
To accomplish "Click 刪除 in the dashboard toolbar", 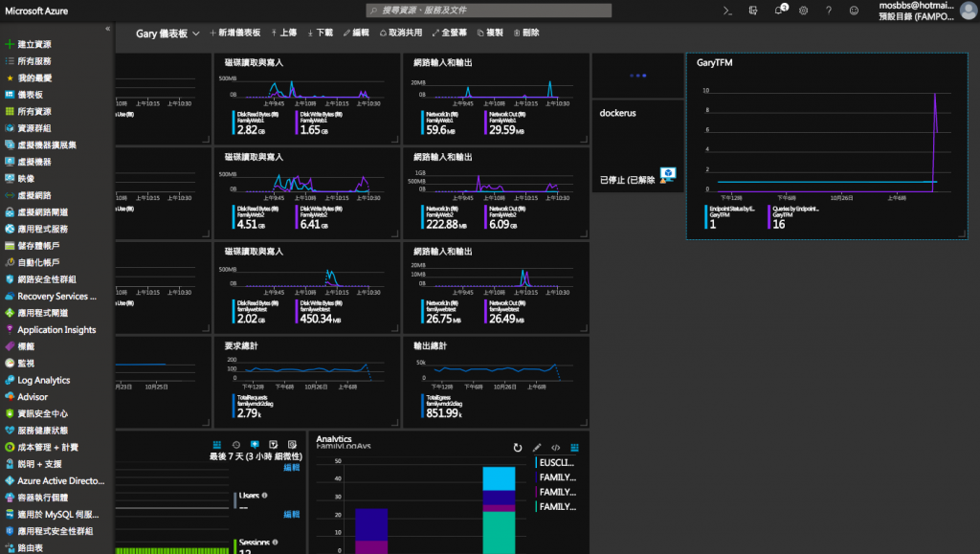I will click(526, 33).
